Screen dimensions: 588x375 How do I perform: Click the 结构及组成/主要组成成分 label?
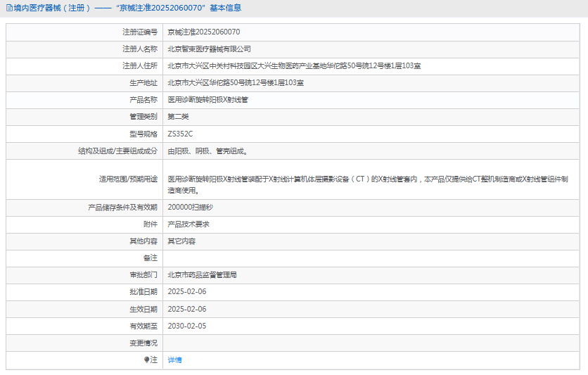click(x=117, y=151)
